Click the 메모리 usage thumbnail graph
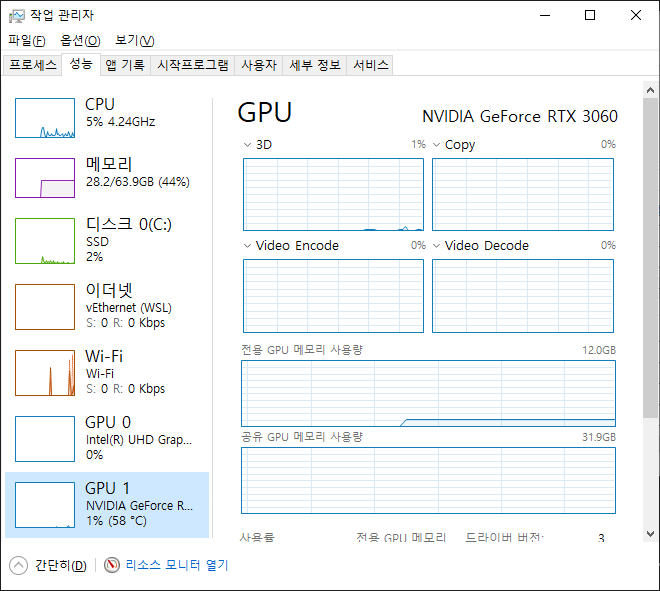The height and width of the screenshot is (591, 660). [x=45, y=178]
